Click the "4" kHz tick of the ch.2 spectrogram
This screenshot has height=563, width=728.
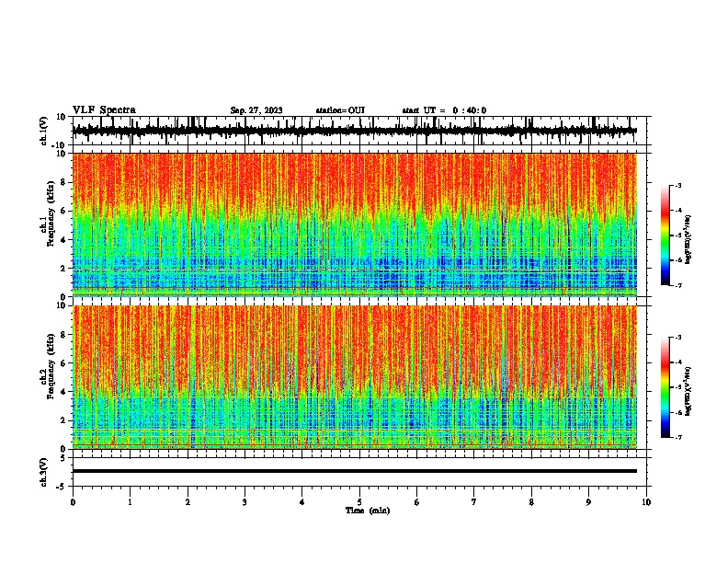point(64,392)
